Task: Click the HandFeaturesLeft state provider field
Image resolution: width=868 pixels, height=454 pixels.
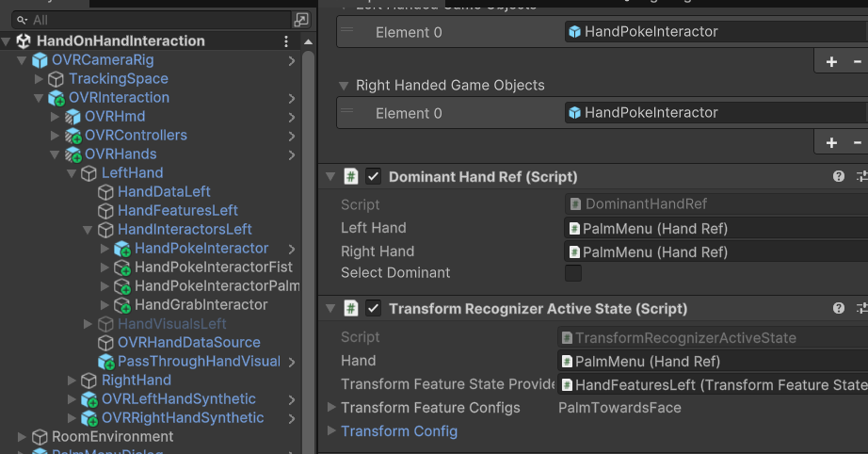Action: click(x=713, y=384)
